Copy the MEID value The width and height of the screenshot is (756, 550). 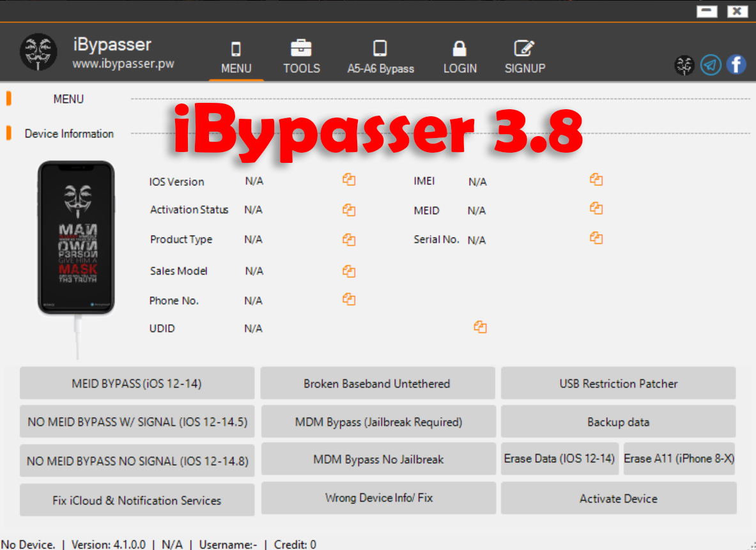click(596, 208)
